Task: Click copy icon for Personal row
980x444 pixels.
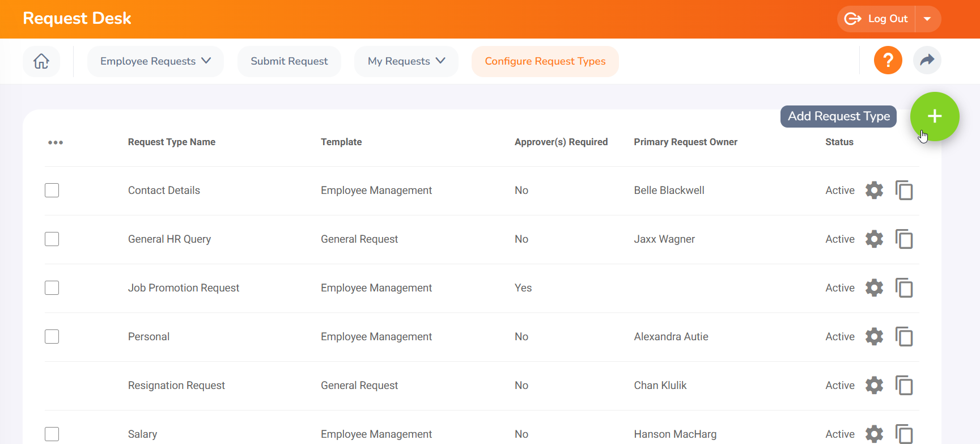Action: pos(904,337)
